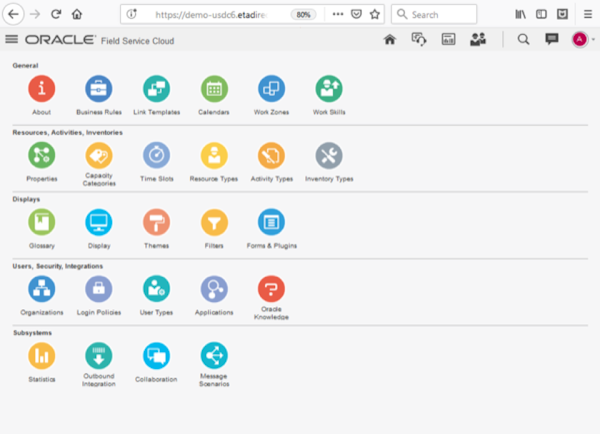Show site information for this page
The height and width of the screenshot is (434, 600).
[x=132, y=15]
